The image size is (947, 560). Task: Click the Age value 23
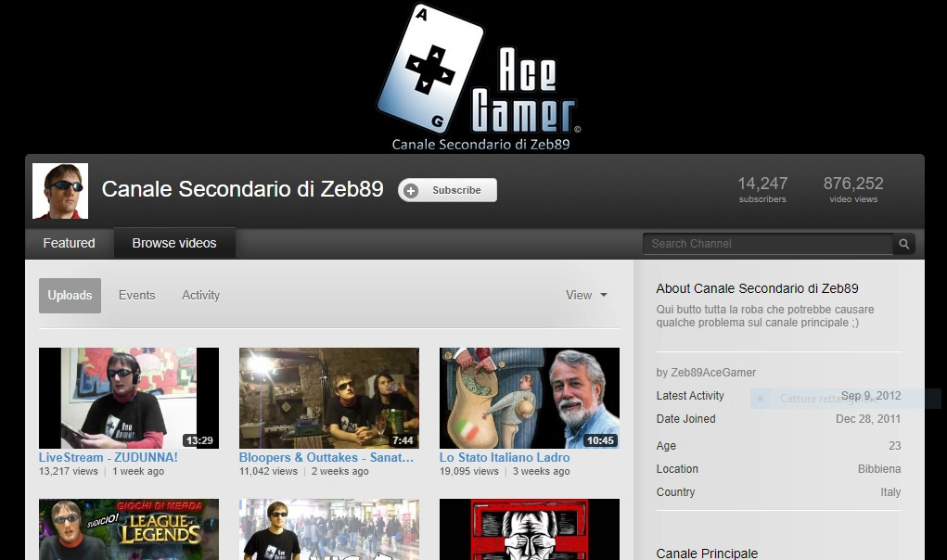click(x=894, y=445)
